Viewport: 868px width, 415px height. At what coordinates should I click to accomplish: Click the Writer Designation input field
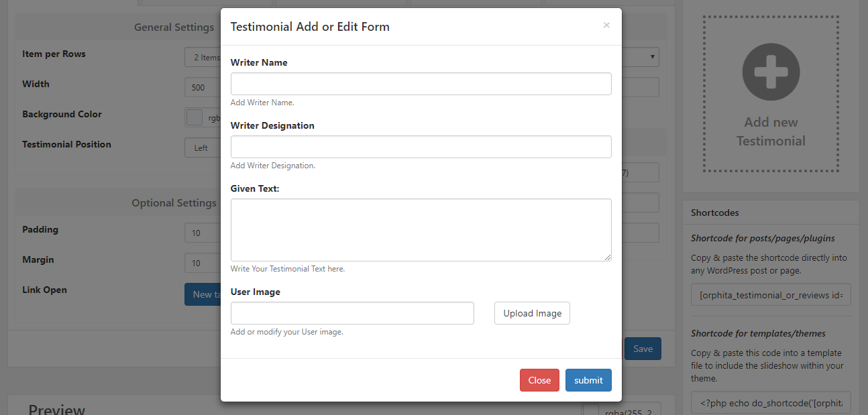pyautogui.click(x=421, y=147)
